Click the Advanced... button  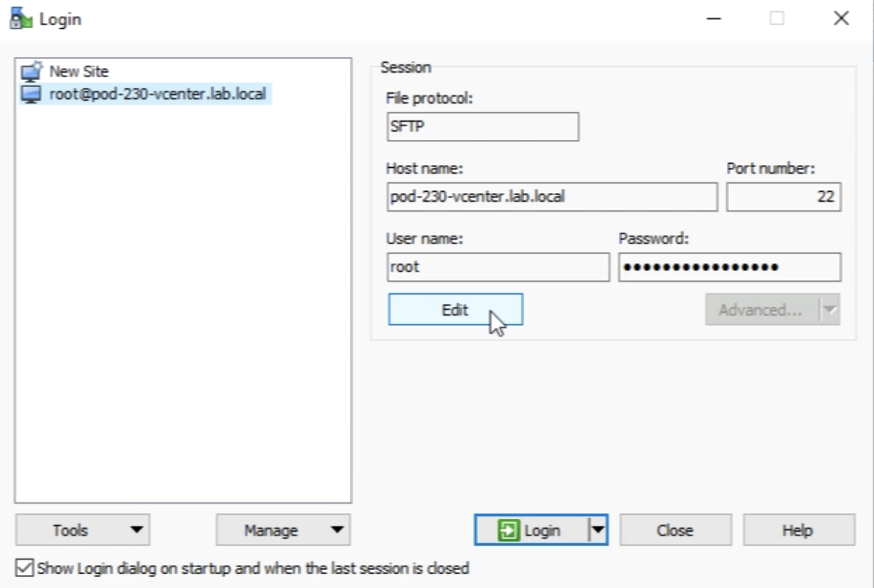(x=761, y=310)
